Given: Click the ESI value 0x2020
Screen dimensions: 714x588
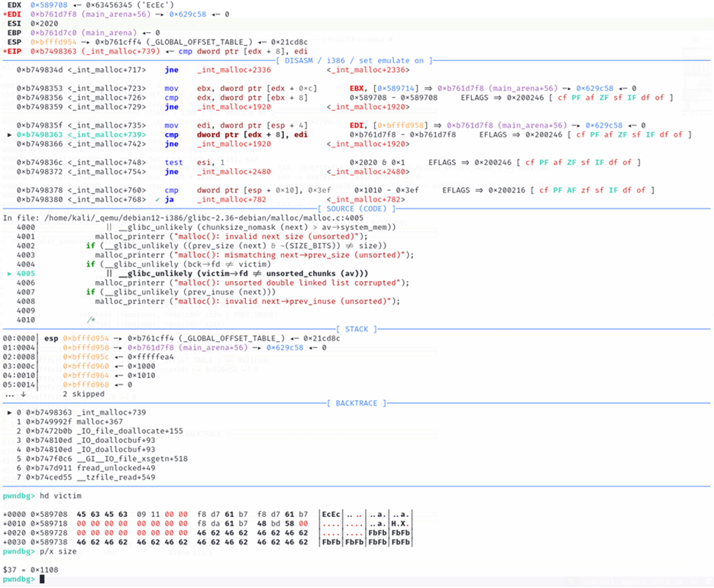Looking at the screenshot, I should tap(44, 24).
